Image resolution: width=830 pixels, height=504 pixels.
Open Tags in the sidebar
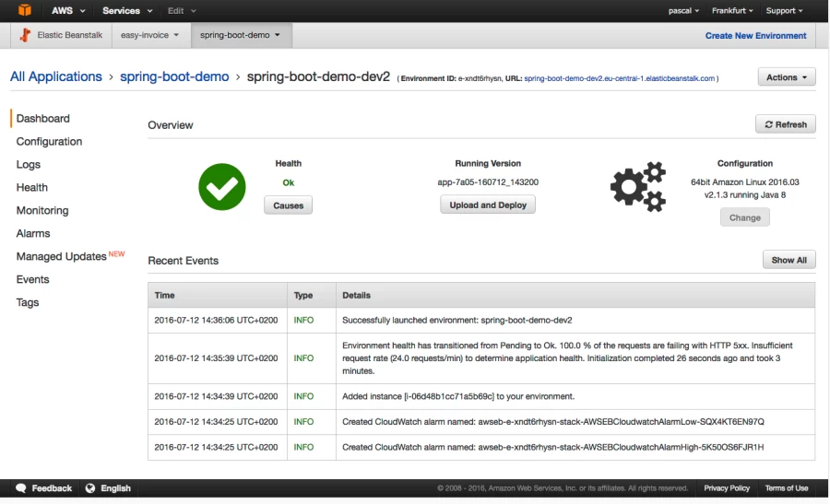(28, 302)
